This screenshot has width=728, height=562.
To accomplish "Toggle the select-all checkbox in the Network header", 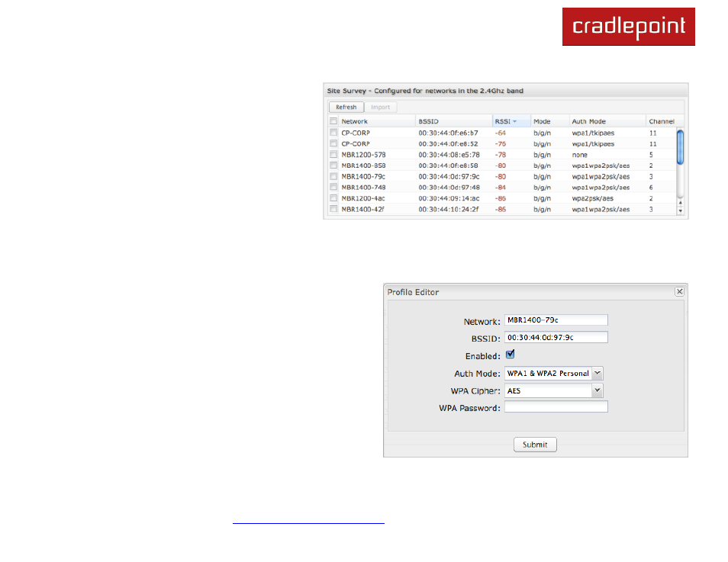I will click(x=333, y=121).
